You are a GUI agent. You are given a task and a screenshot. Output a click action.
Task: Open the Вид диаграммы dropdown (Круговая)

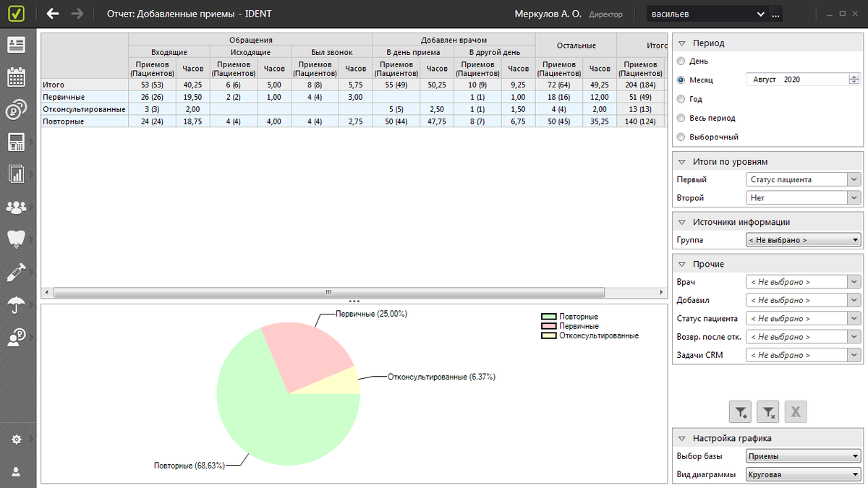(x=803, y=475)
